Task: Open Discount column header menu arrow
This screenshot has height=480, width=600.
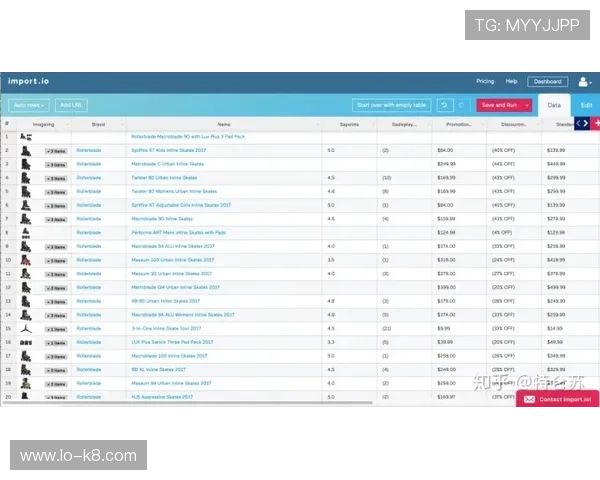Action: tap(538, 124)
